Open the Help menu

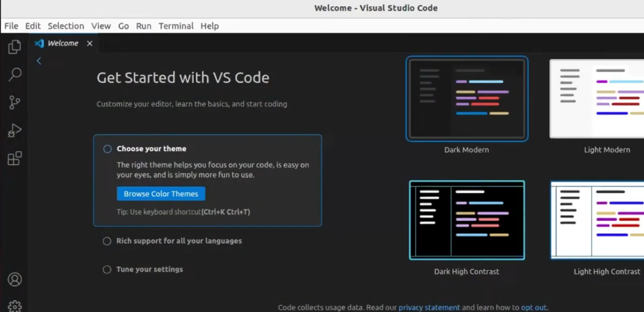(x=210, y=26)
